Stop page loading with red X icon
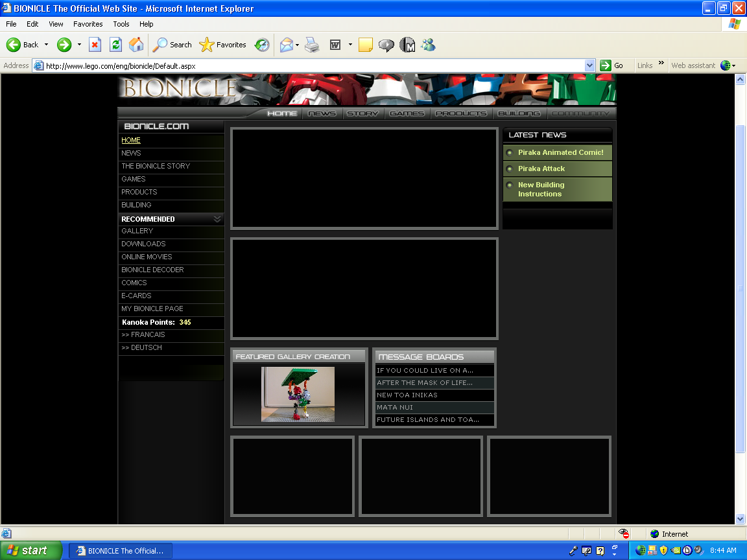The image size is (747, 560). pos(95,45)
